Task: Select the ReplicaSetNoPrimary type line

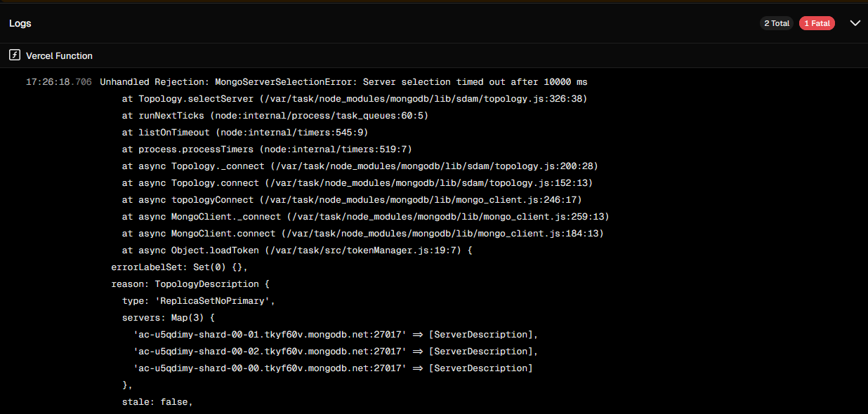Action: coord(198,301)
